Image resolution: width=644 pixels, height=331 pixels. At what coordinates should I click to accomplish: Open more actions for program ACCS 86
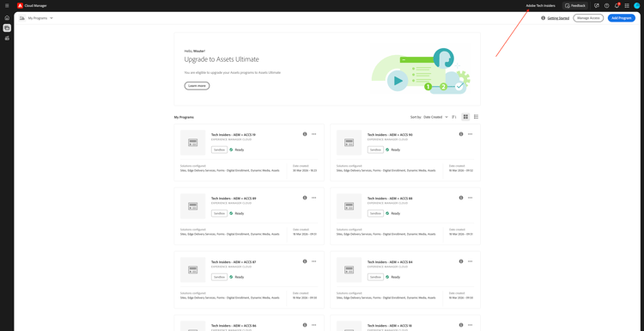313,325
